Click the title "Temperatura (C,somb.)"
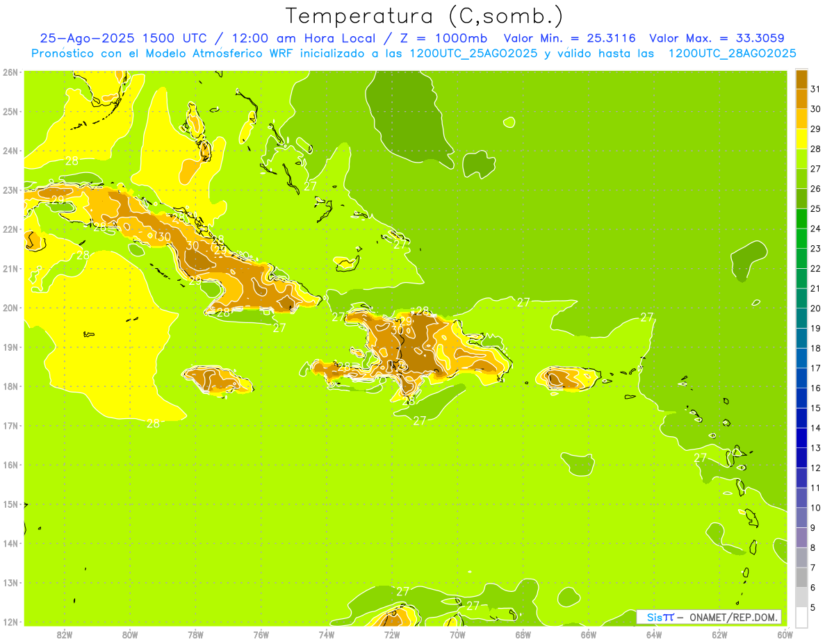Viewport: 834px width, 644px height. pyautogui.click(x=424, y=15)
